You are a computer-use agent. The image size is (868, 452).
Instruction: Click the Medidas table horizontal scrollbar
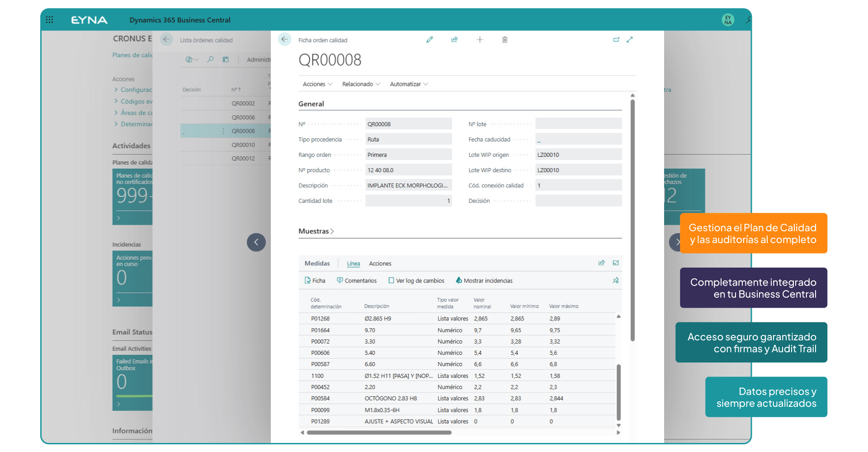coord(379,433)
